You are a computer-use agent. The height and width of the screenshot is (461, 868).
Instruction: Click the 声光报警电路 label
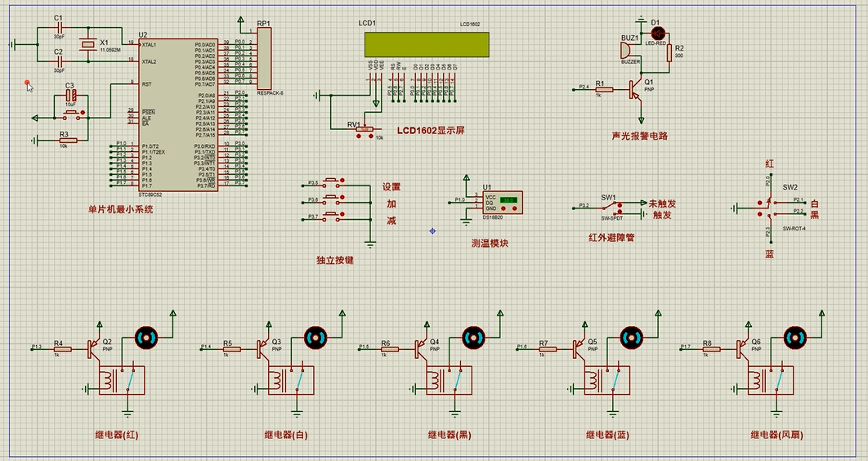640,136
